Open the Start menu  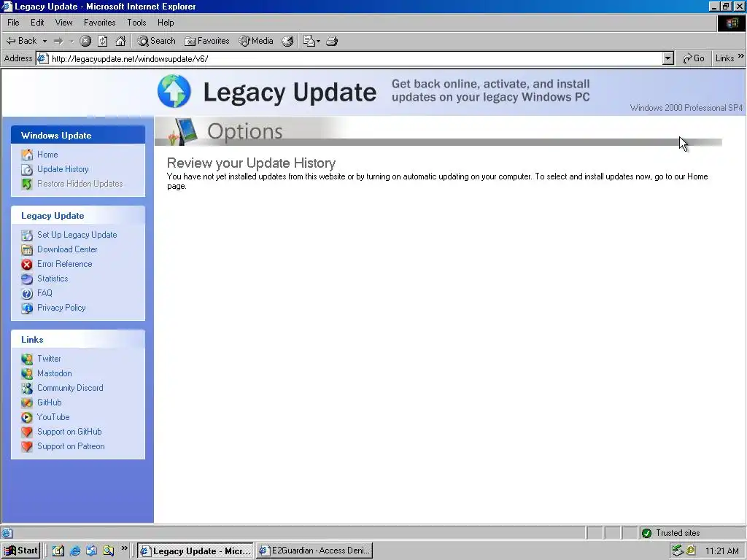click(20, 551)
